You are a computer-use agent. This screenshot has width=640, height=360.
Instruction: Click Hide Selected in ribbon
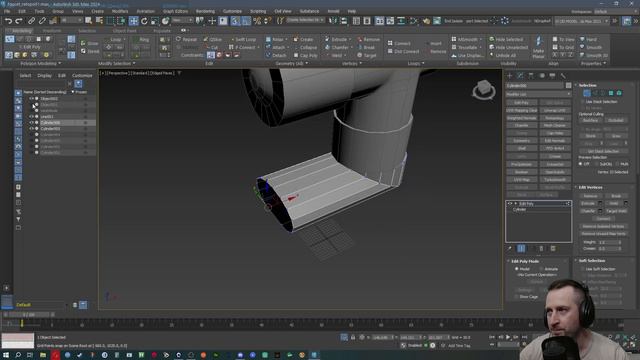point(506,40)
